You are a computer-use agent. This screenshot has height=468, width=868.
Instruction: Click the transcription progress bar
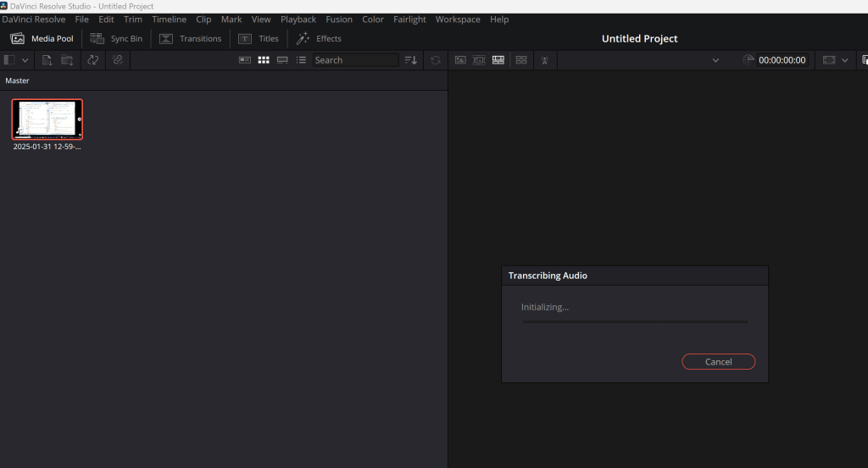[635, 322]
